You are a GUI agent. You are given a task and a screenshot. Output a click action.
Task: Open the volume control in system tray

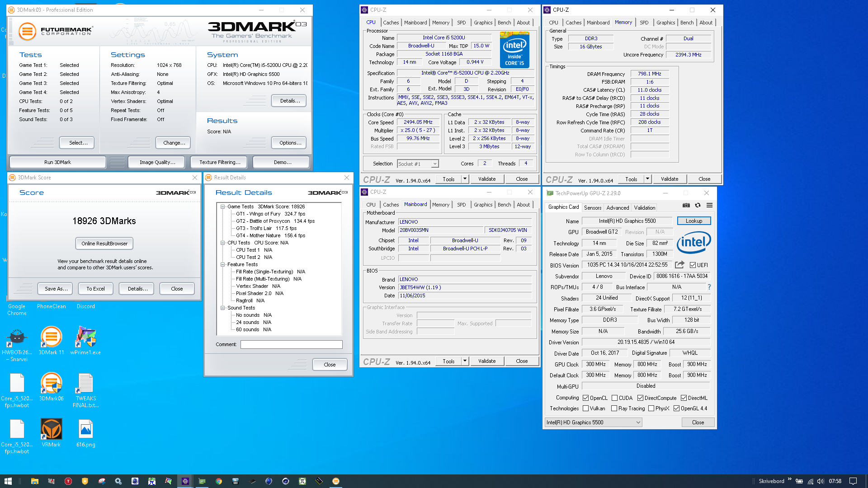click(x=821, y=481)
